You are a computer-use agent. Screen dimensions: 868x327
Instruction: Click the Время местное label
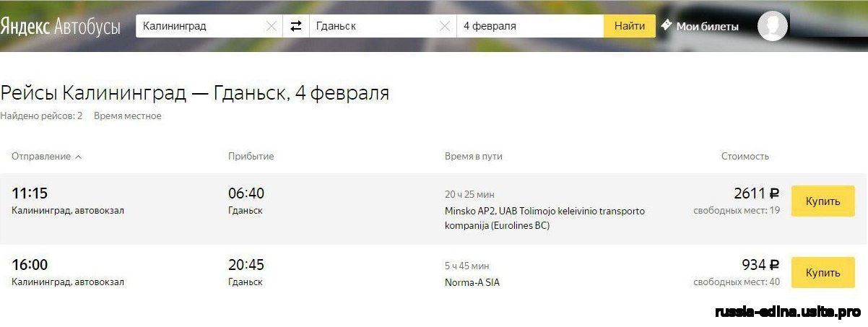[128, 116]
